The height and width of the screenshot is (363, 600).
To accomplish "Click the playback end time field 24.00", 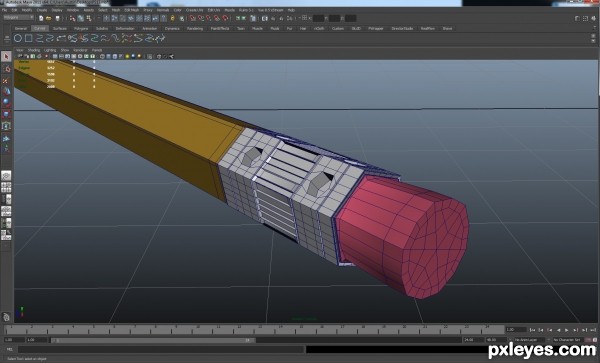I will click(473, 340).
